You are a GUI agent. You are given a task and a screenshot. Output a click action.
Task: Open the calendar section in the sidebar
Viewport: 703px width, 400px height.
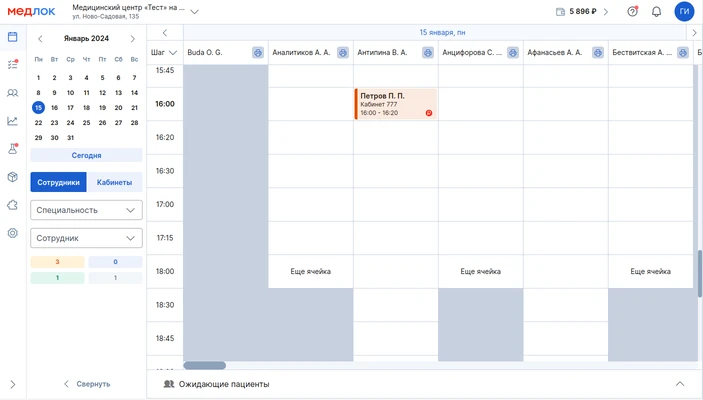[x=13, y=37]
